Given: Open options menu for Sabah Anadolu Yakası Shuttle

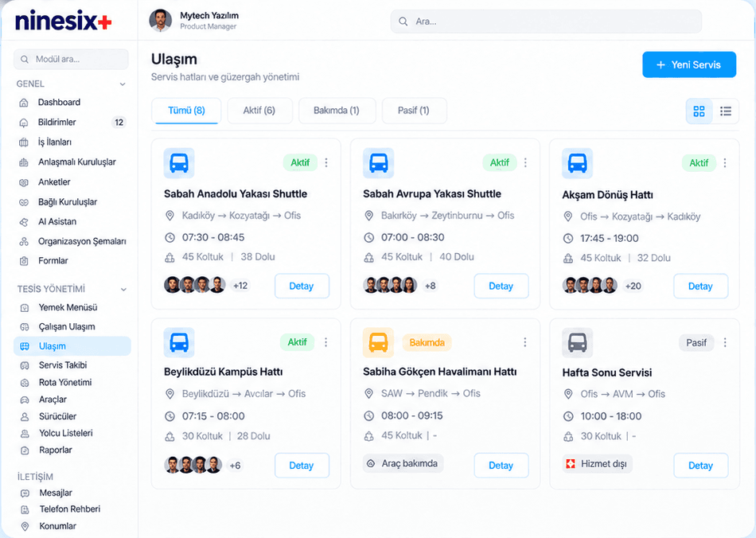Looking at the screenshot, I should coord(326,162).
